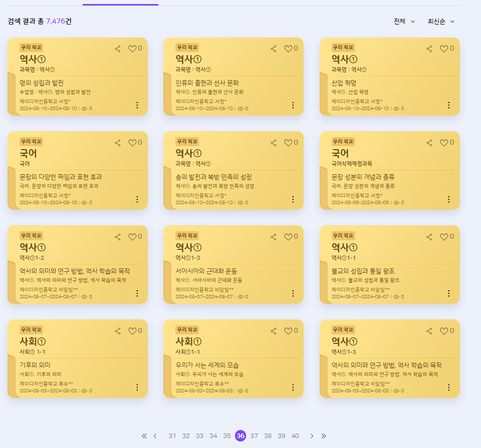Like the 불교의 성립과 통일 왕조 card
481x448 pixels.
click(444, 237)
